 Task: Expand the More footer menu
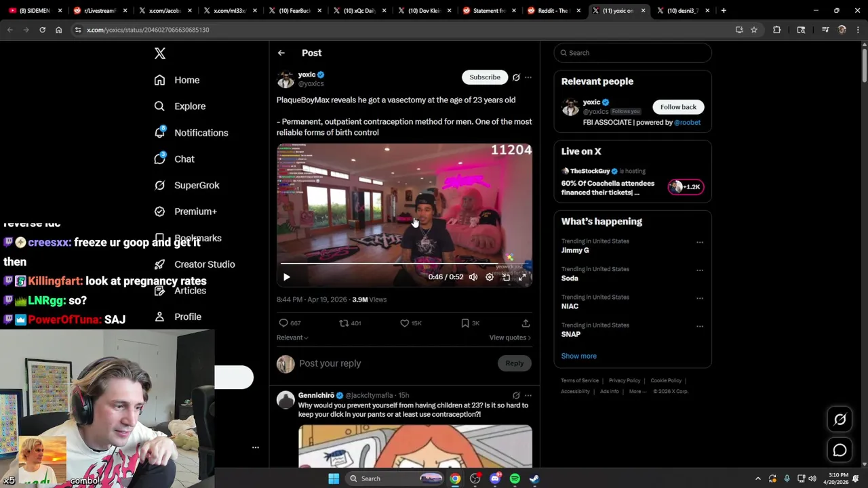tap(637, 391)
